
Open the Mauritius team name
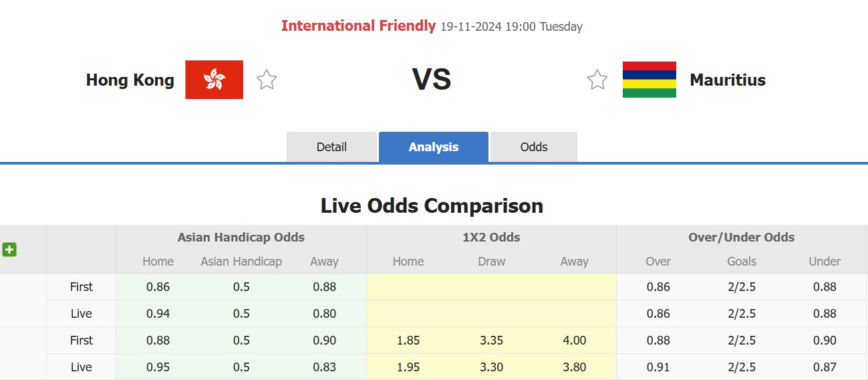[x=728, y=80]
